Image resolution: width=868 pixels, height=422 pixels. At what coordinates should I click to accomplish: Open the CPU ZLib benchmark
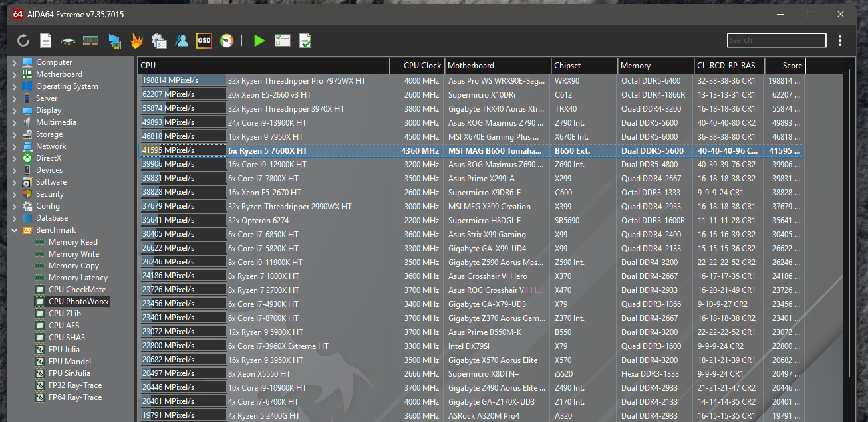(65, 314)
